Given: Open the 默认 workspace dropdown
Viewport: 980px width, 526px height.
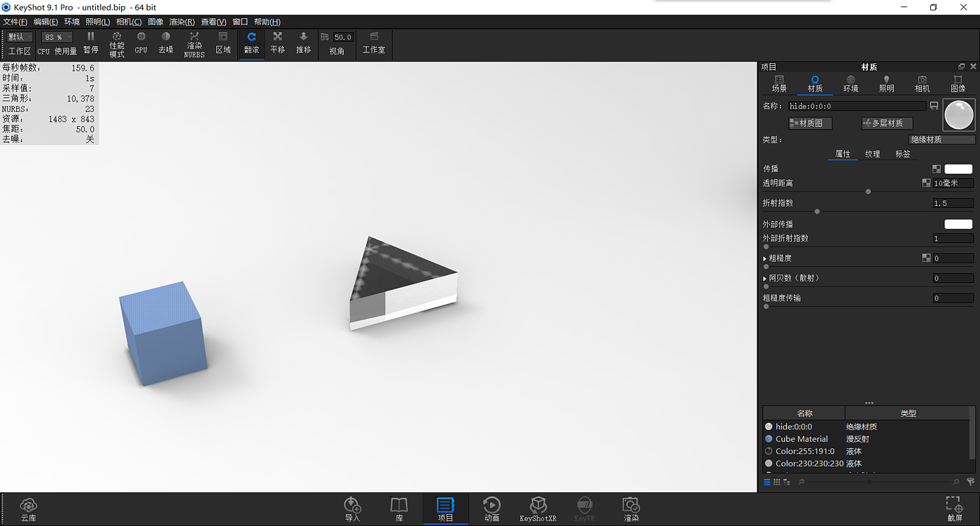Looking at the screenshot, I should 20,37.
